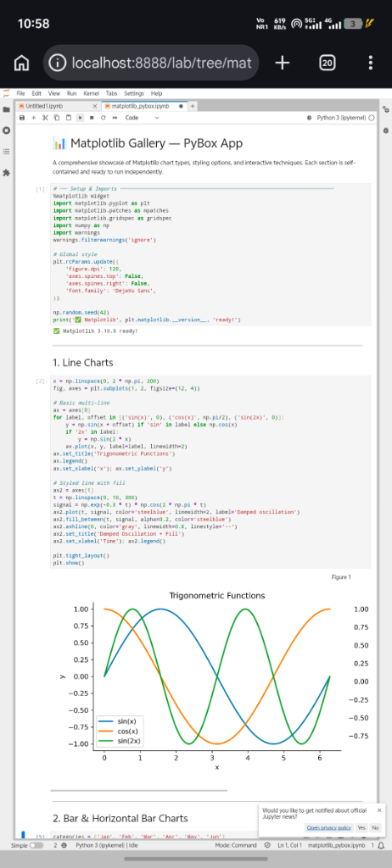Open notifications with the bell icon
Viewport: 392px width, 868px height.
[x=380, y=846]
